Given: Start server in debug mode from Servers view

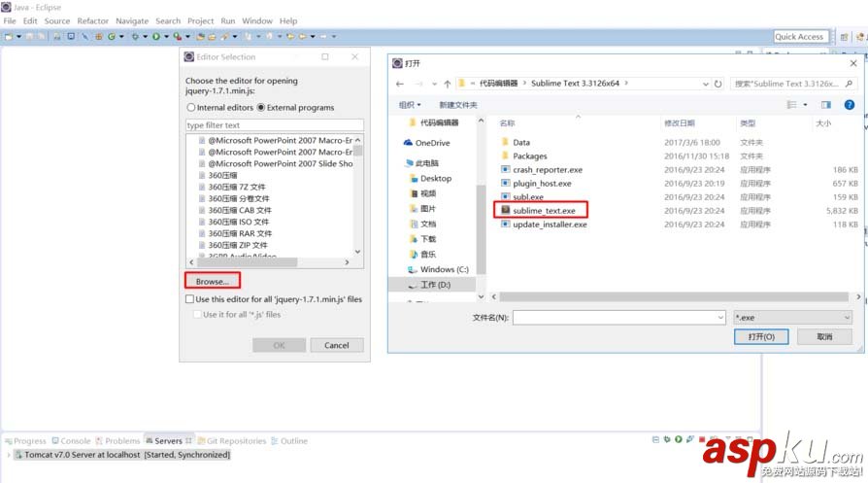Looking at the screenshot, I should [x=667, y=439].
